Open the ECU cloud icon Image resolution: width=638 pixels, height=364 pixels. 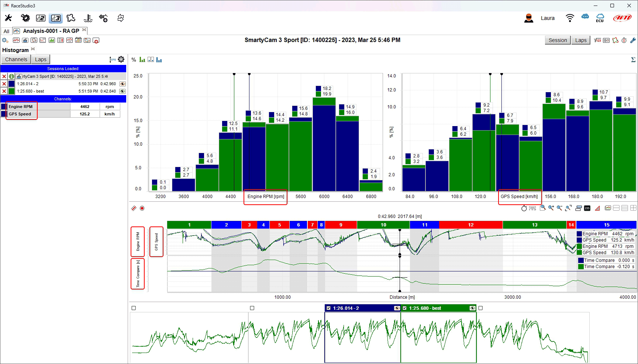[600, 18]
